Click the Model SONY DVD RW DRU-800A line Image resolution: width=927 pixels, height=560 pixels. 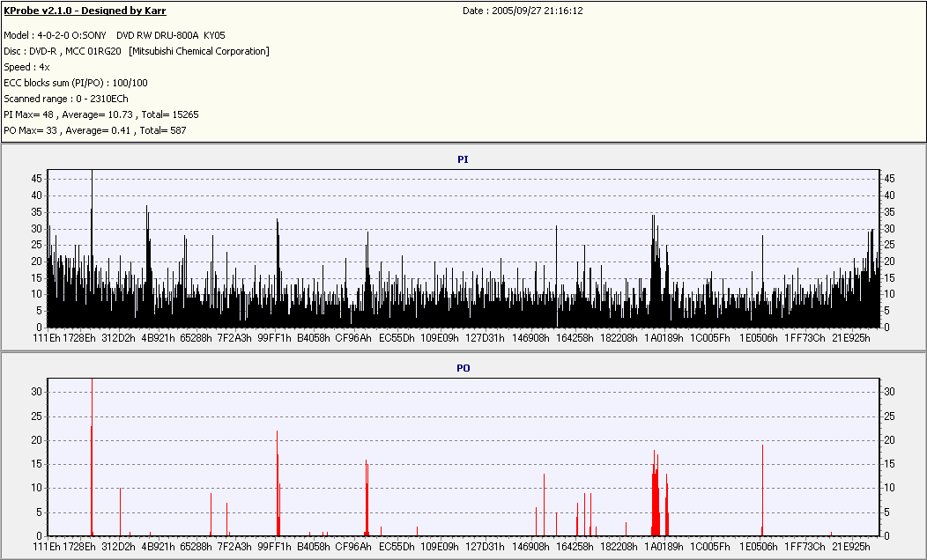coord(114,35)
